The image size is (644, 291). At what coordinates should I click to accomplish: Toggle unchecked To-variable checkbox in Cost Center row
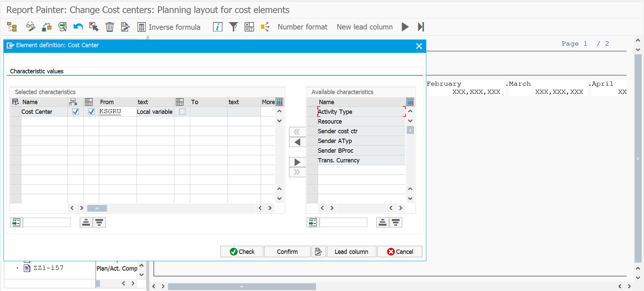point(182,112)
